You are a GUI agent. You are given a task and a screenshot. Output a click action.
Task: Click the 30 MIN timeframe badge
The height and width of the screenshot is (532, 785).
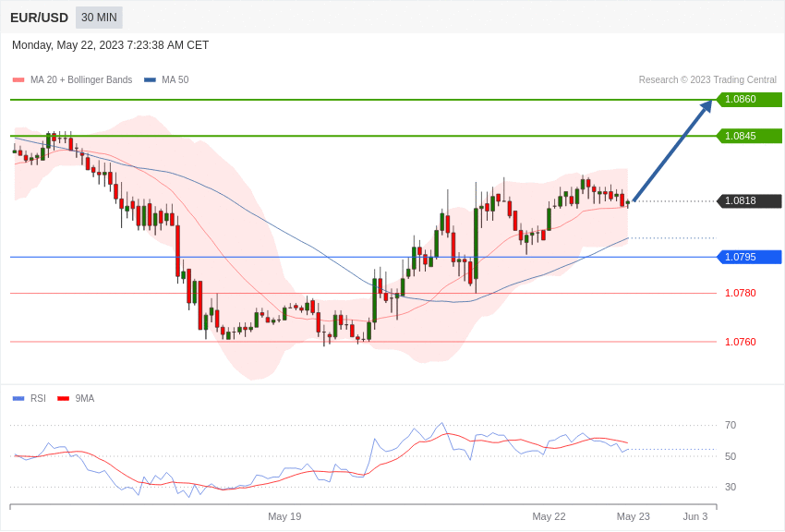pos(99,18)
